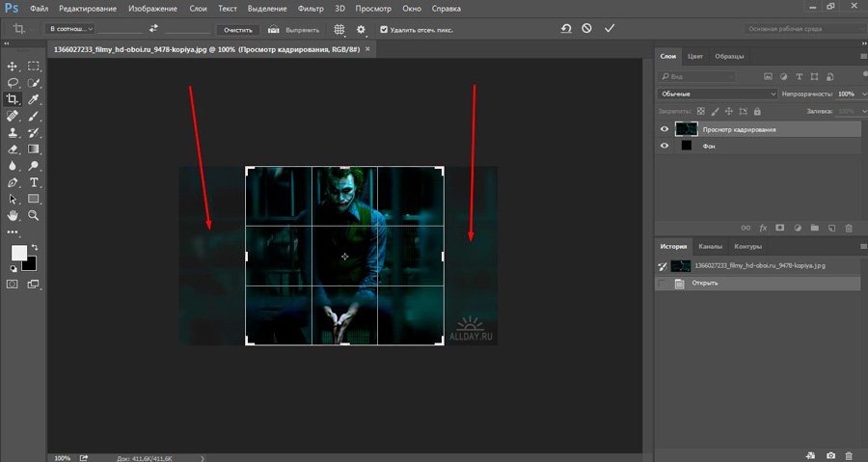Select the Eraser tool
This screenshot has height=462, width=868.
(x=12, y=149)
